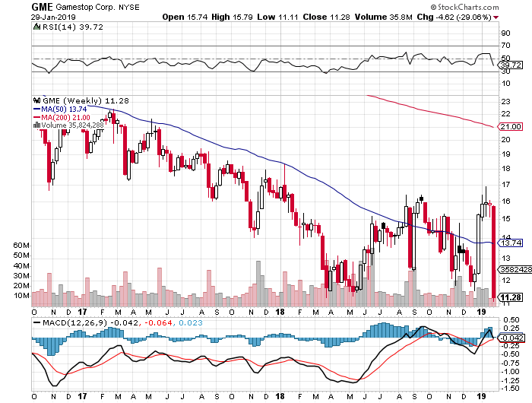Click the candlestick icon beside GME (Weekly)

click(36, 100)
